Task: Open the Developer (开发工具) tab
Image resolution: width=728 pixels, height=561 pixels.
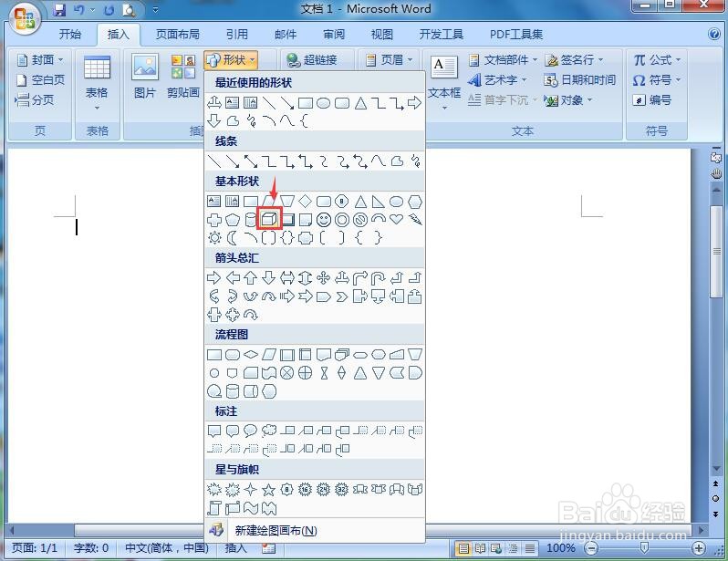Action: point(441,35)
